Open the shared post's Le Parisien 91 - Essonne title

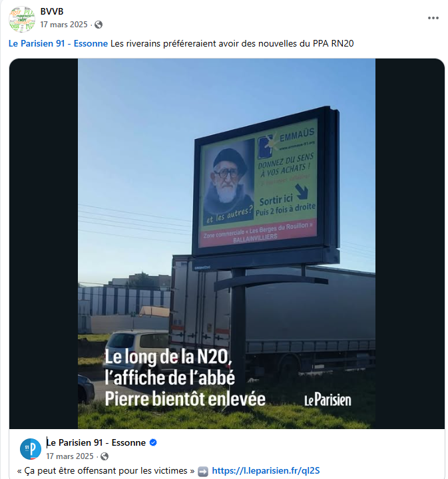[x=96, y=442]
